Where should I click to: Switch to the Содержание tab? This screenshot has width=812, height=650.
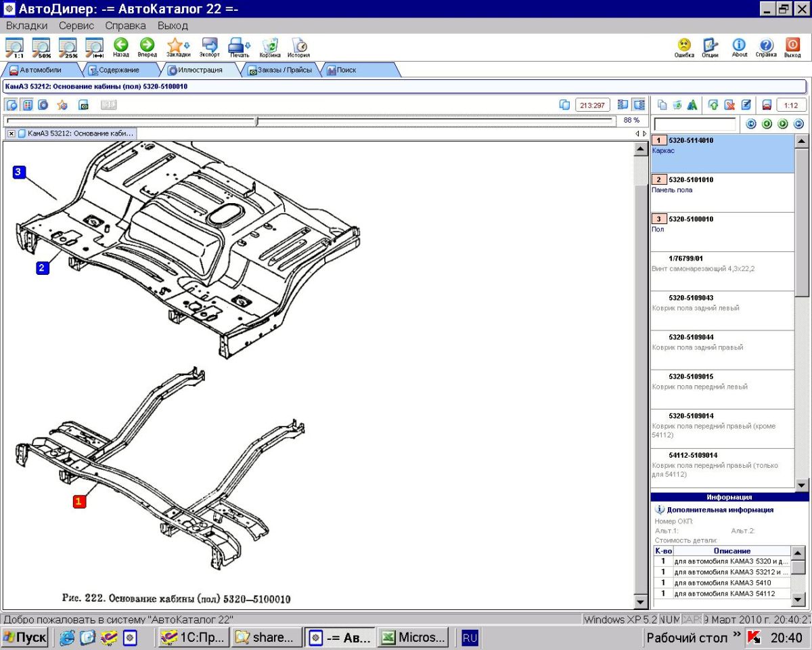point(119,70)
